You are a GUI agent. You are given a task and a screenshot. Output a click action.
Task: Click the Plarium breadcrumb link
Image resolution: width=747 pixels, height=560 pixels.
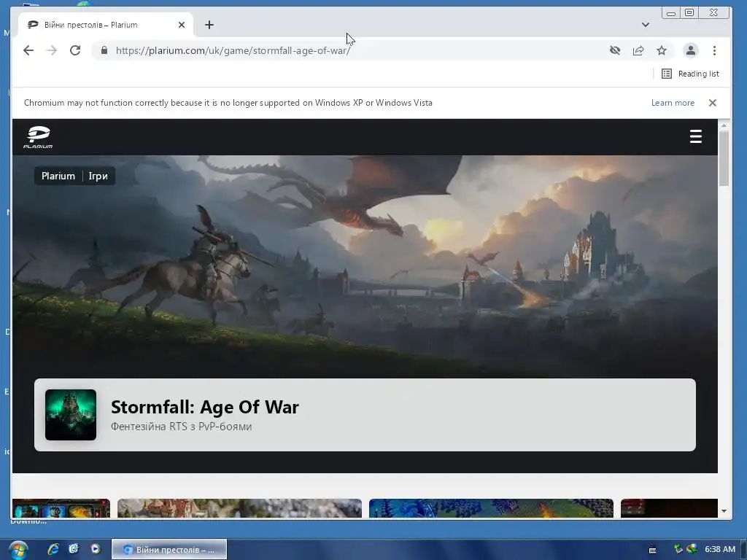coord(58,176)
